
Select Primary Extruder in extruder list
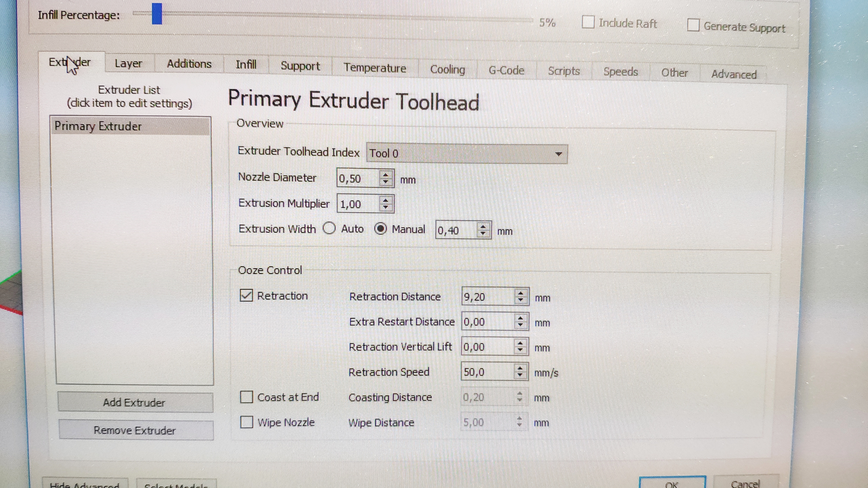point(98,126)
